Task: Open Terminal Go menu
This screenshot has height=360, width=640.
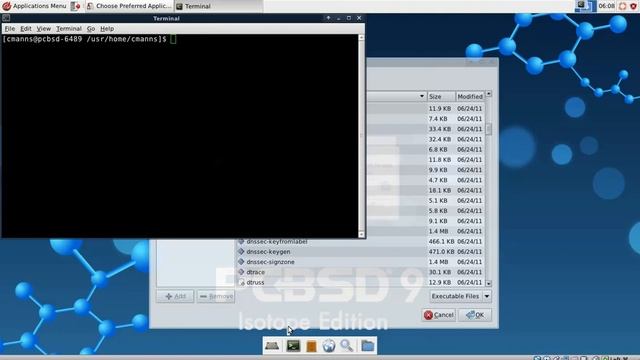Action: click(x=91, y=29)
